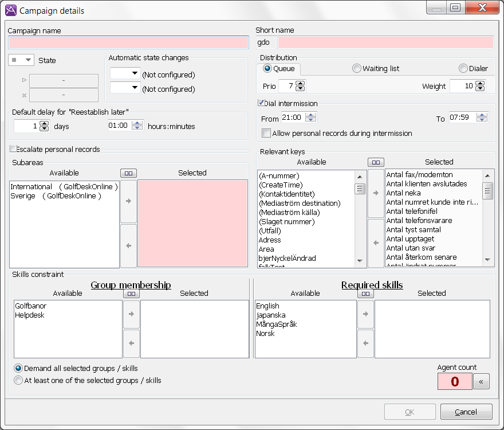Click the Selected relevant keys scrollbar
The height and width of the screenshot is (430, 504).
488,218
